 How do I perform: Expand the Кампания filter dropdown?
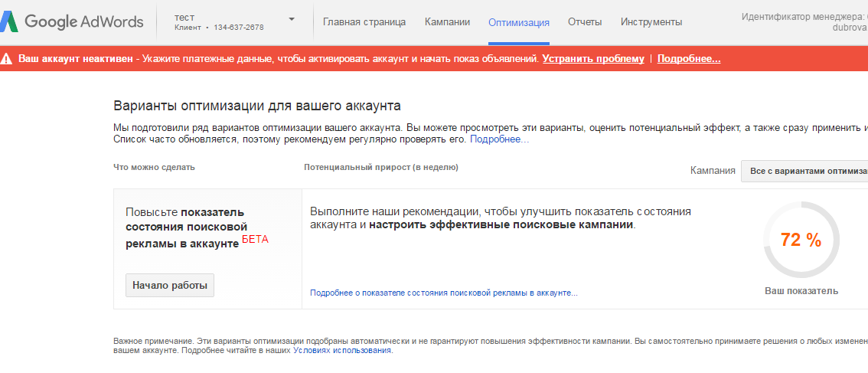[804, 171]
